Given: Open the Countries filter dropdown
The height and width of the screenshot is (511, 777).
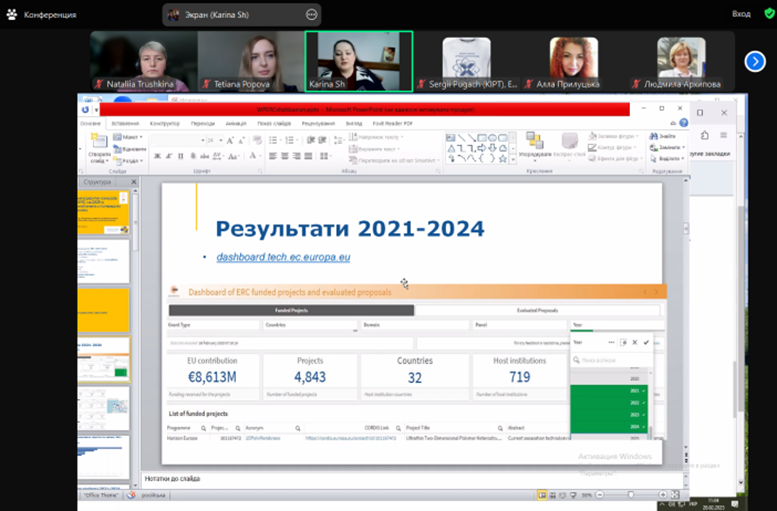Looking at the screenshot, I should coord(310,325).
